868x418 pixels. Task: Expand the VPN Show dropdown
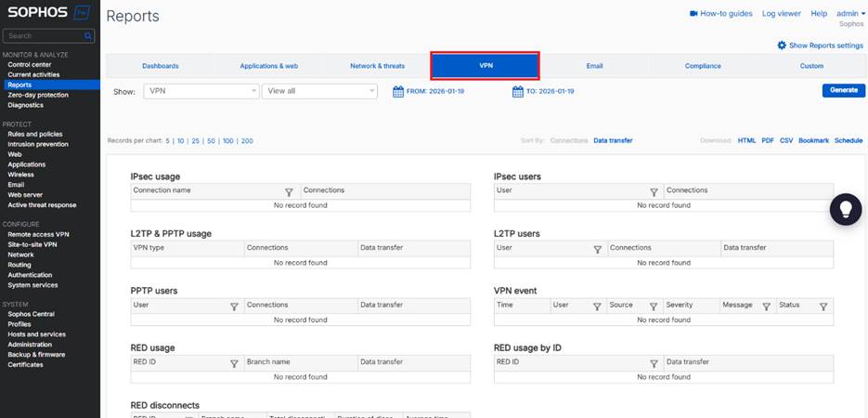201,91
